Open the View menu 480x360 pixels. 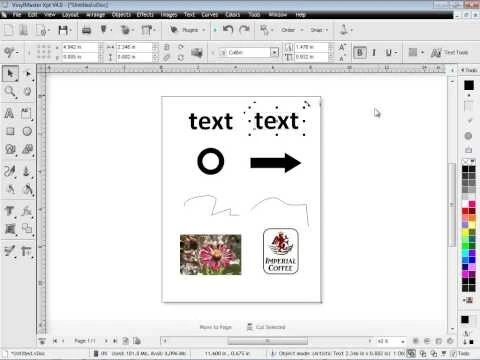click(49, 15)
